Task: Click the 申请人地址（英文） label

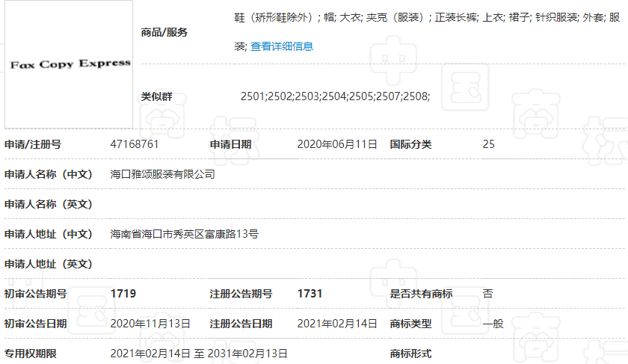Action: (x=49, y=264)
